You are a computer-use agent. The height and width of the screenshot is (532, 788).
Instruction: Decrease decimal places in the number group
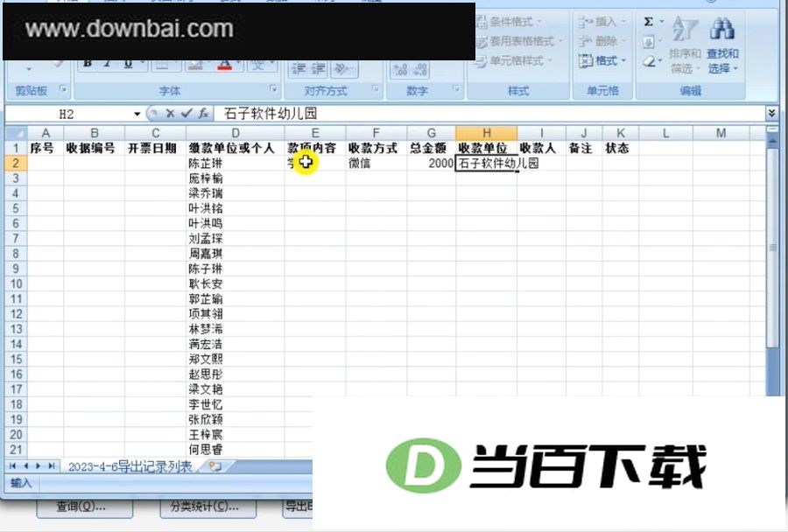pyautogui.click(x=420, y=69)
